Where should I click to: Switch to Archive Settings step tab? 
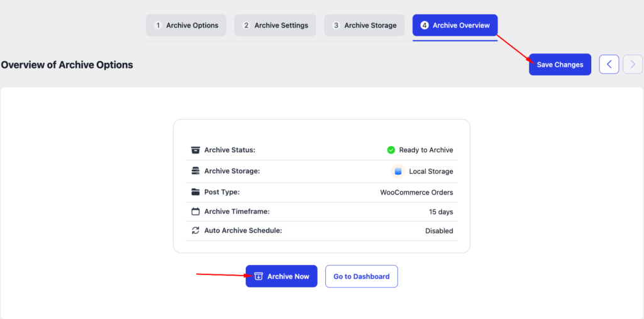click(275, 25)
